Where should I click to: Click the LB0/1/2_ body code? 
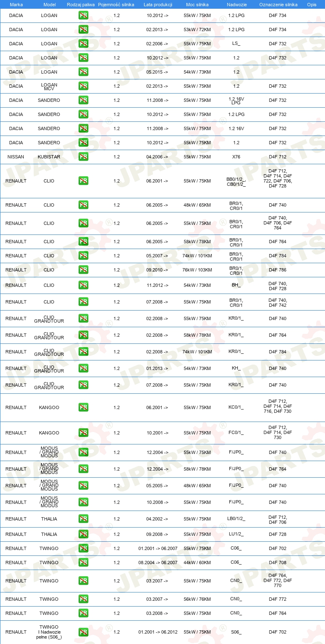236,519
